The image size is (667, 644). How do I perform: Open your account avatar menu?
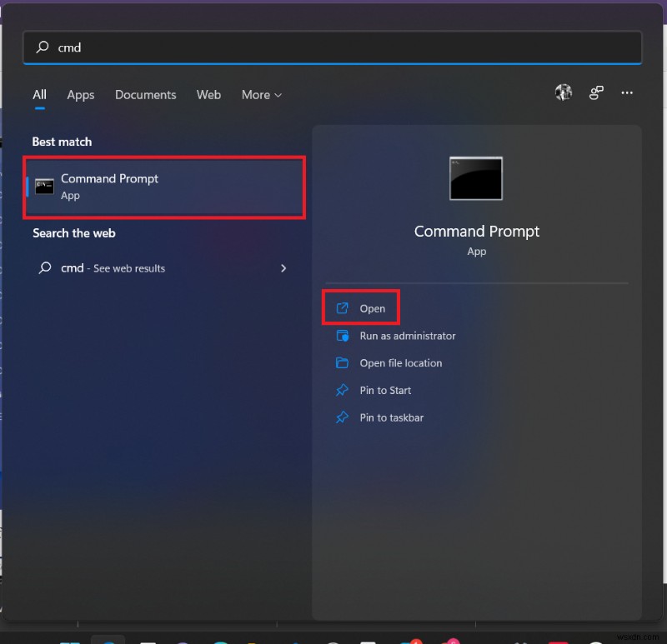click(564, 92)
